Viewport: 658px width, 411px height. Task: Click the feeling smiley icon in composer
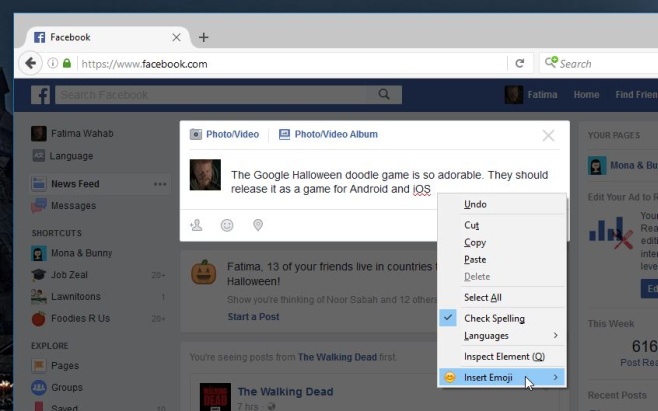click(x=227, y=225)
